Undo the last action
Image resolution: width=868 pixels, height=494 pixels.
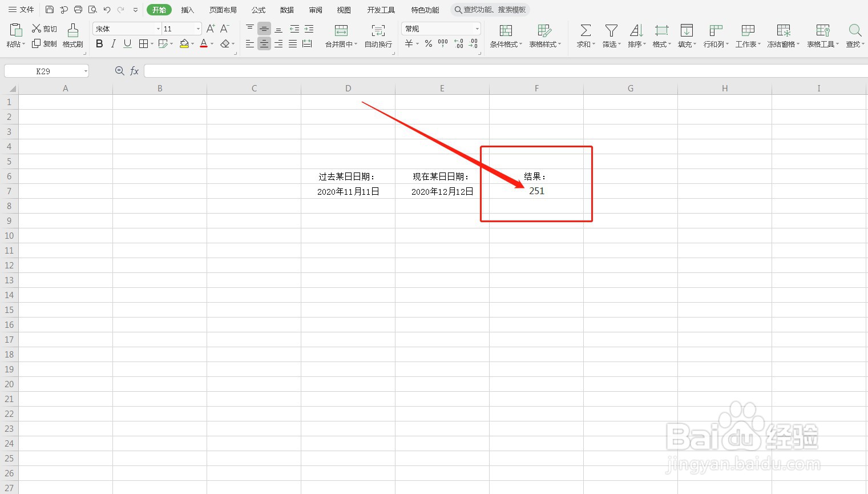coord(107,10)
